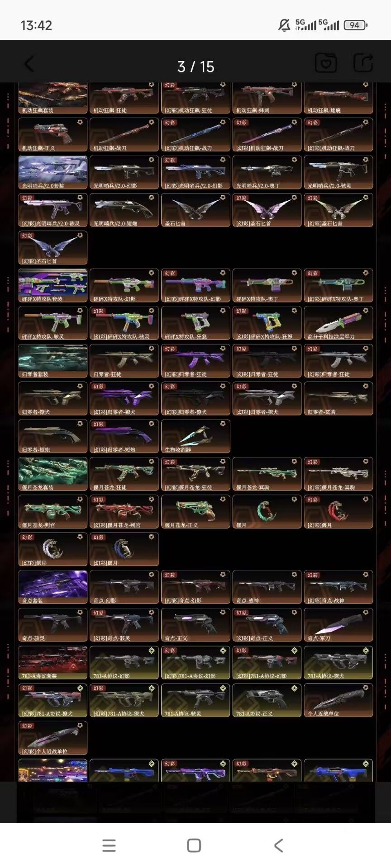Tap the heart favorite folder icon
The image size is (391, 868).
(x=326, y=63)
